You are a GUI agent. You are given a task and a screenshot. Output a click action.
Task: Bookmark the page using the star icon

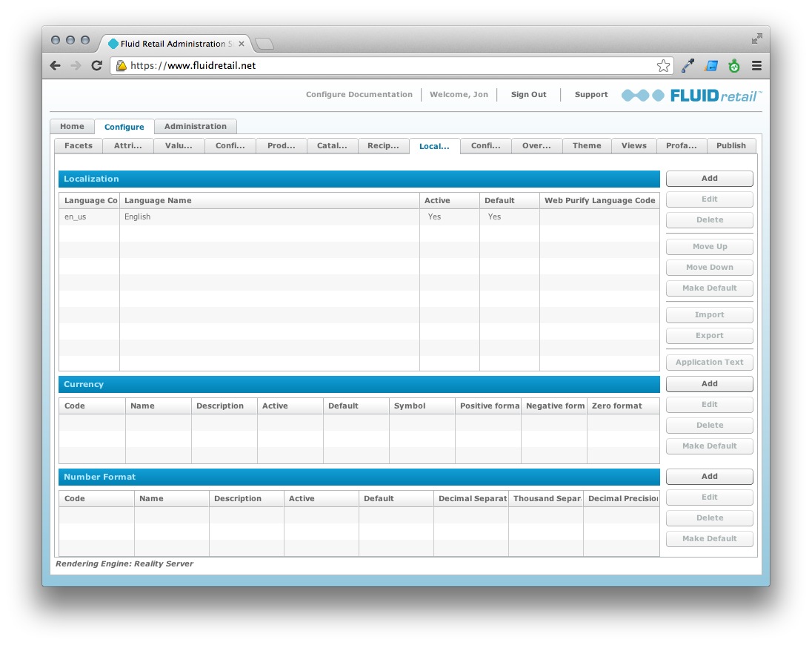pyautogui.click(x=663, y=65)
